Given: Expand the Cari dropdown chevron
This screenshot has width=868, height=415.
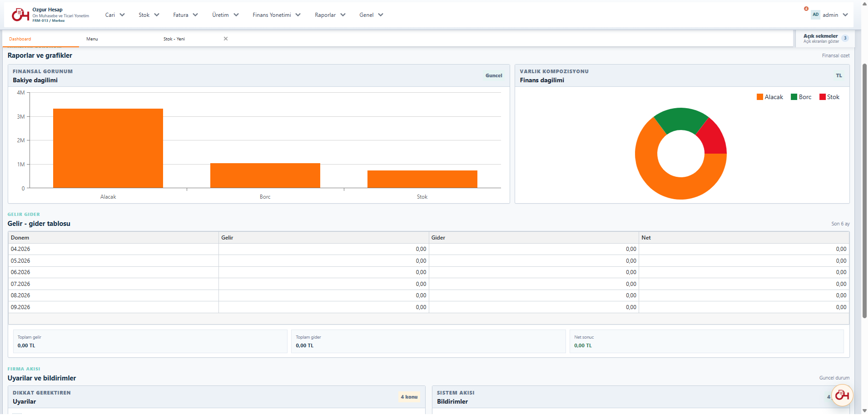Looking at the screenshot, I should point(122,15).
